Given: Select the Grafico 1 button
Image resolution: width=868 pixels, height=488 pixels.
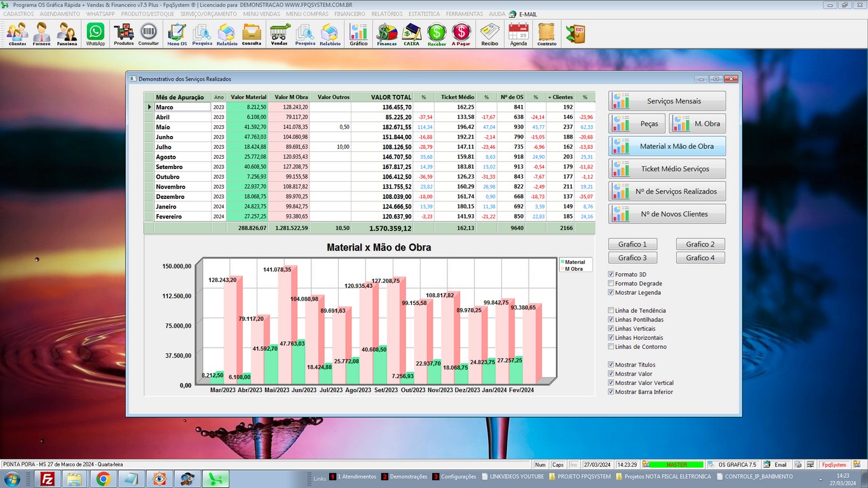Looking at the screenshot, I should (x=633, y=244).
